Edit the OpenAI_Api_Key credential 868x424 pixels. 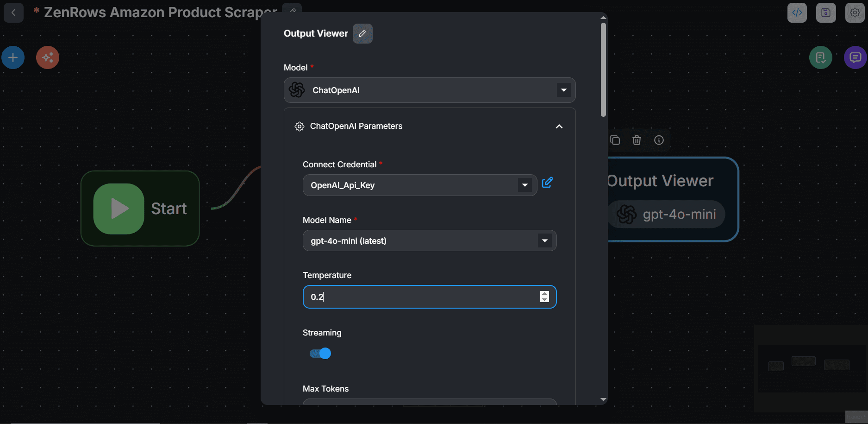(547, 183)
